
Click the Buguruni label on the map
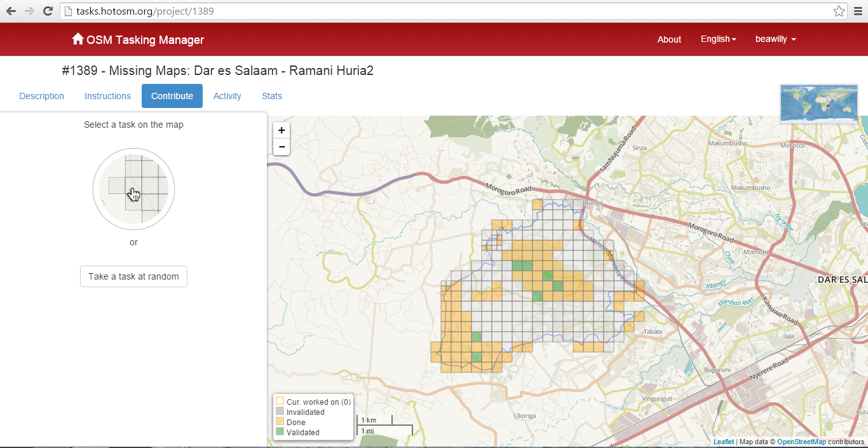click(x=718, y=369)
